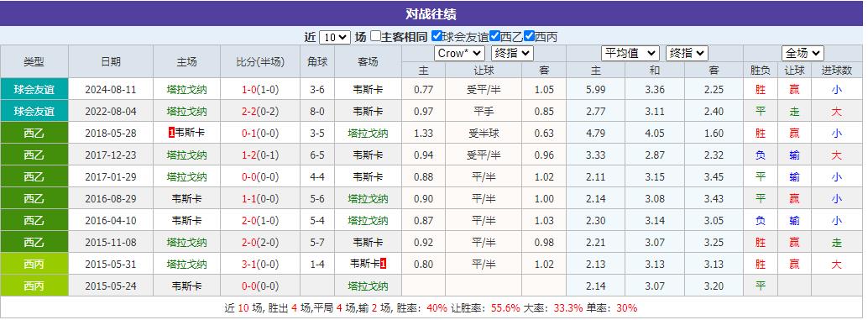The image size is (868, 320).
Task: Open score 2-2(0-2) for 2022-08-04
Action: coord(260,111)
